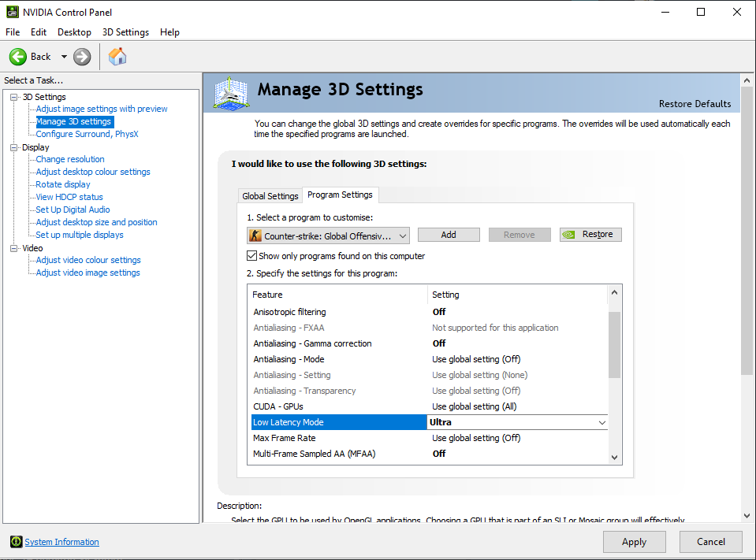Select Change resolution in the task tree

70,159
